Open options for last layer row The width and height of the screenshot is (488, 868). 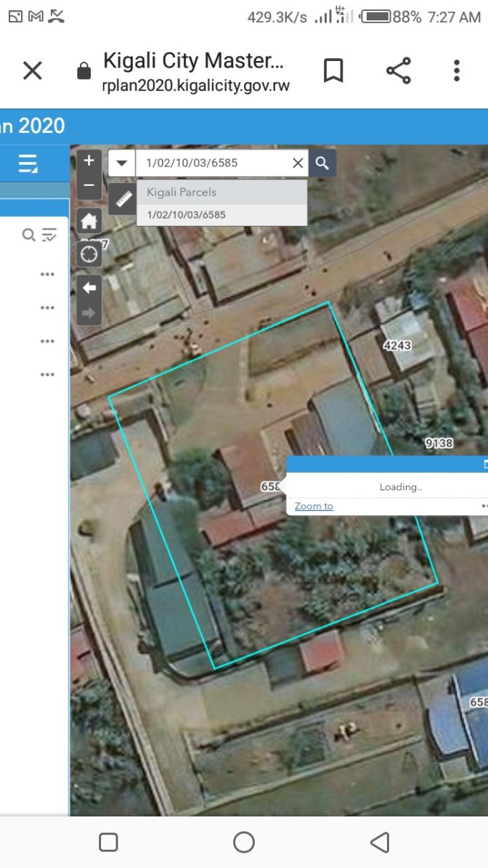point(48,375)
